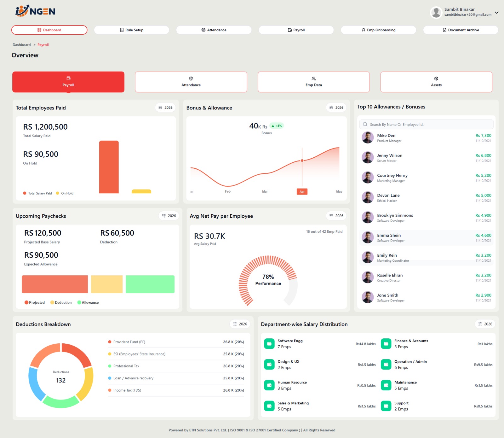Click the 78% Performance gauge
This screenshot has width=504, height=438.
tap(268, 280)
